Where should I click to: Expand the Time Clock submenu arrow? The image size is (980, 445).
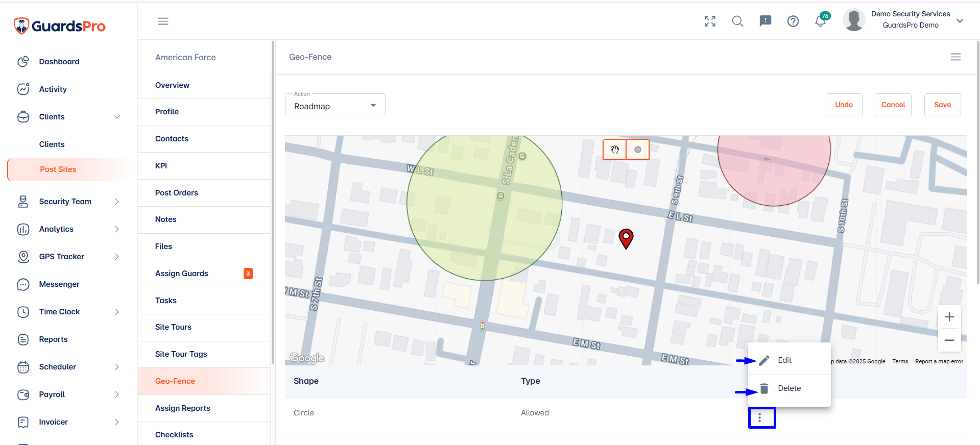coord(117,312)
